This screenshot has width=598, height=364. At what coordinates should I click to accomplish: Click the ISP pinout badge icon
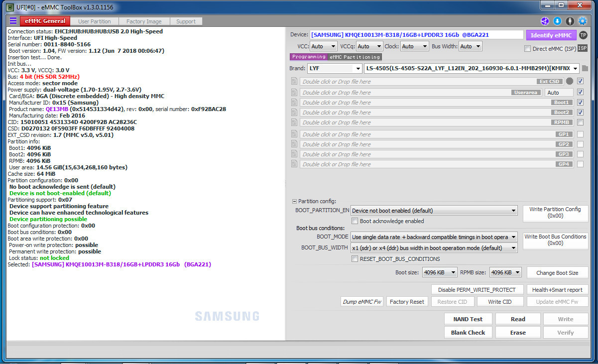point(582,48)
